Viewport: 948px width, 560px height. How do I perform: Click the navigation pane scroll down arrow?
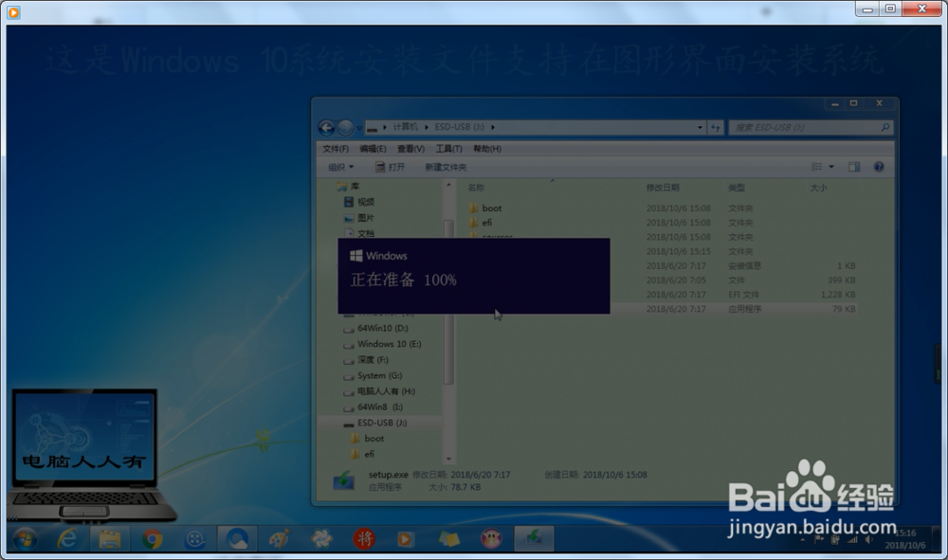click(448, 459)
